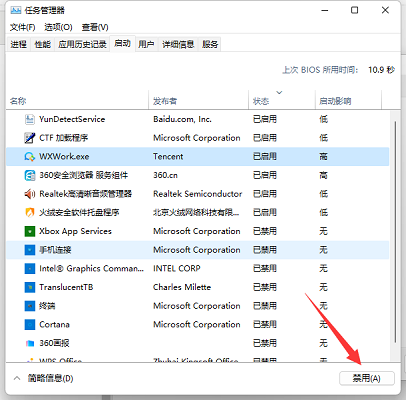Select the 火绒安全软件托盘程序 entry
406x400 pixels.
[79, 213]
